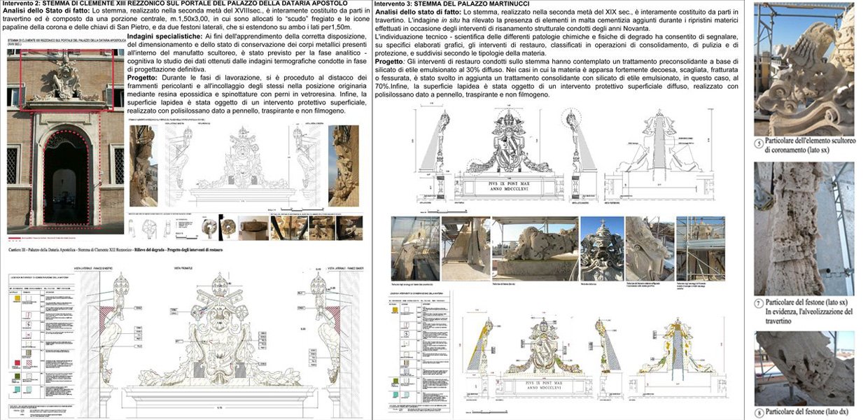This screenshot has width=868, height=420.
Task: Click the circled number 8 marker
Action: 759,413
